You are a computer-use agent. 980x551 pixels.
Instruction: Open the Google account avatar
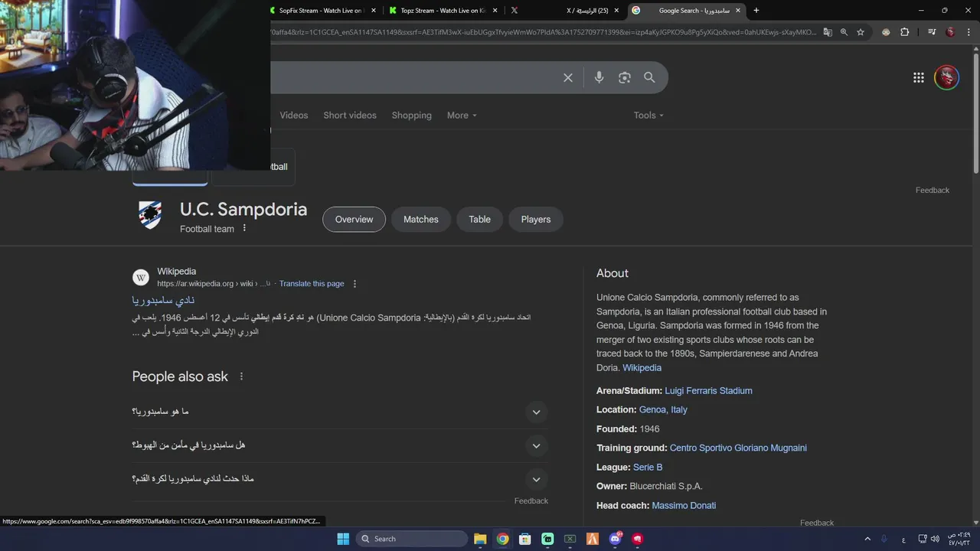[x=947, y=77]
